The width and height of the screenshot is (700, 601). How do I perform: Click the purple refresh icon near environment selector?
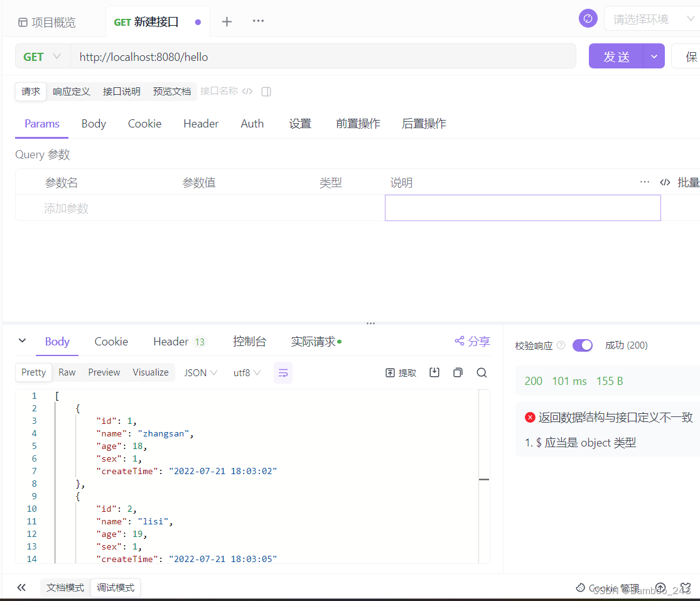tap(588, 18)
